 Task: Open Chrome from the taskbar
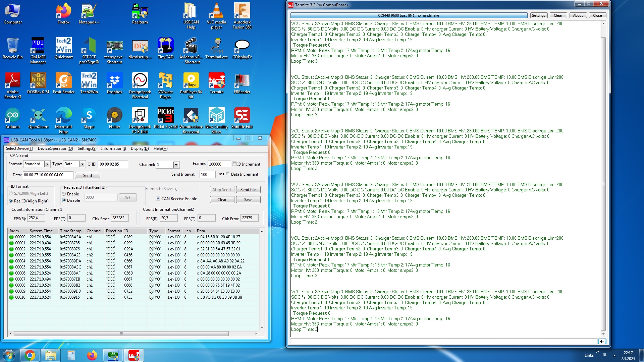30,355
